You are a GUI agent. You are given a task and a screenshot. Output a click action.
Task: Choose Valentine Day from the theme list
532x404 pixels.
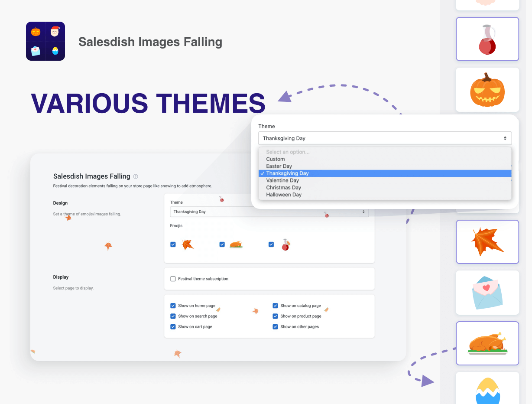[x=385, y=180]
